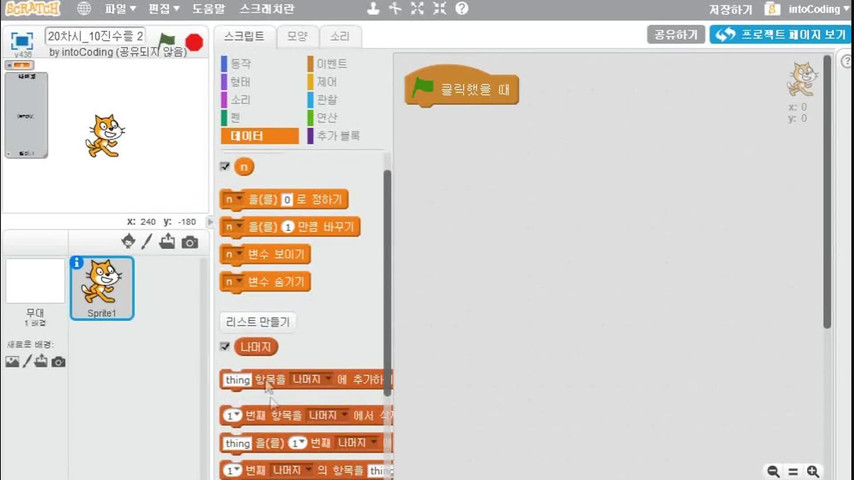Click the 리스트 만들기 button
The height and width of the screenshot is (480, 854).
tap(257, 321)
